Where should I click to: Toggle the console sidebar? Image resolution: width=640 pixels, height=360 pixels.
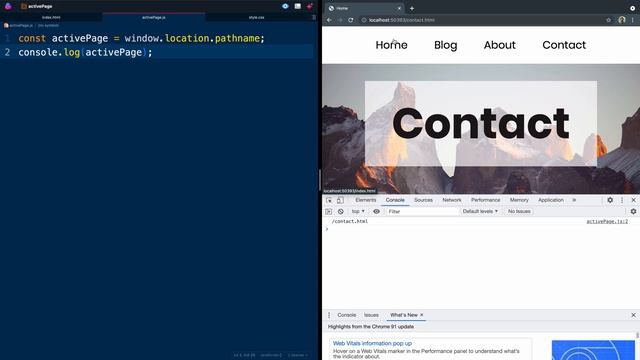(329, 211)
